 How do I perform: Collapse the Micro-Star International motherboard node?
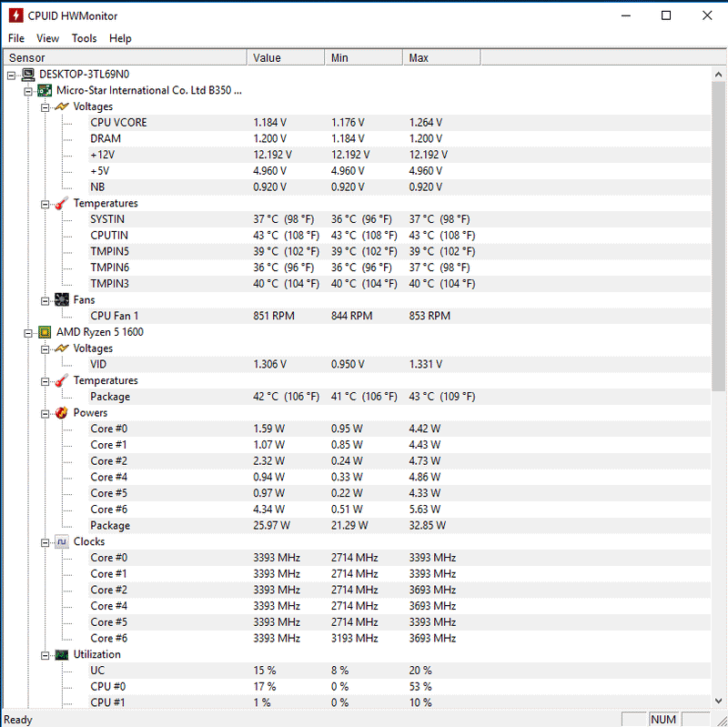[28, 92]
